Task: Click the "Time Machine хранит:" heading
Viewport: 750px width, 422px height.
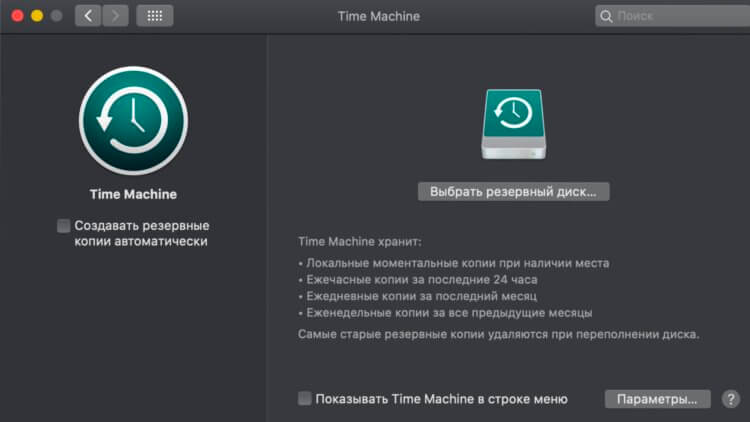Action: (360, 242)
